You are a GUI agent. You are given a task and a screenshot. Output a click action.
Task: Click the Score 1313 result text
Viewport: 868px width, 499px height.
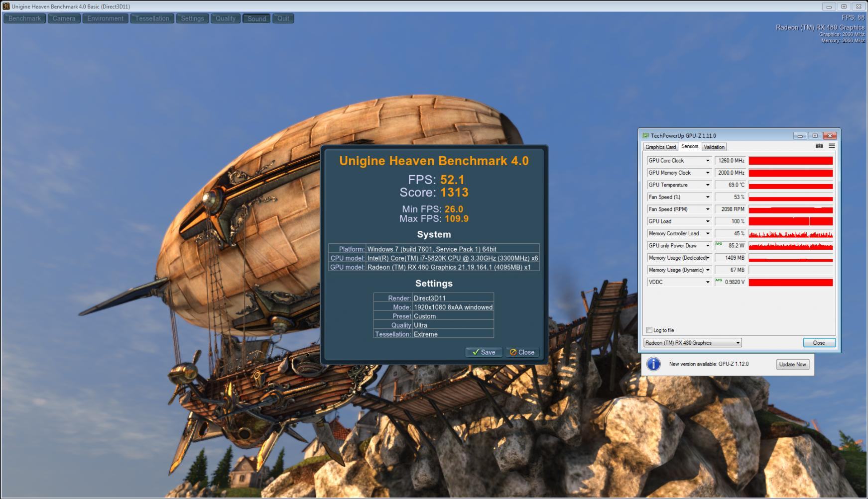[434, 193]
